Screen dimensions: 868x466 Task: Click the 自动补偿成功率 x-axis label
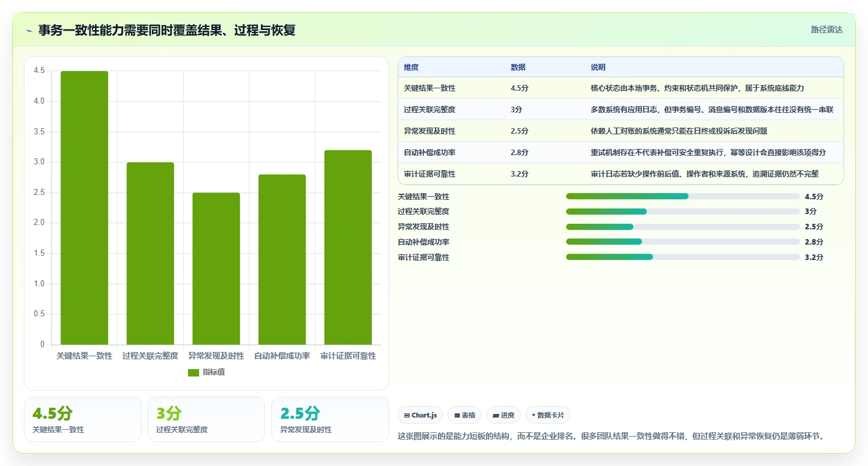[x=282, y=356]
